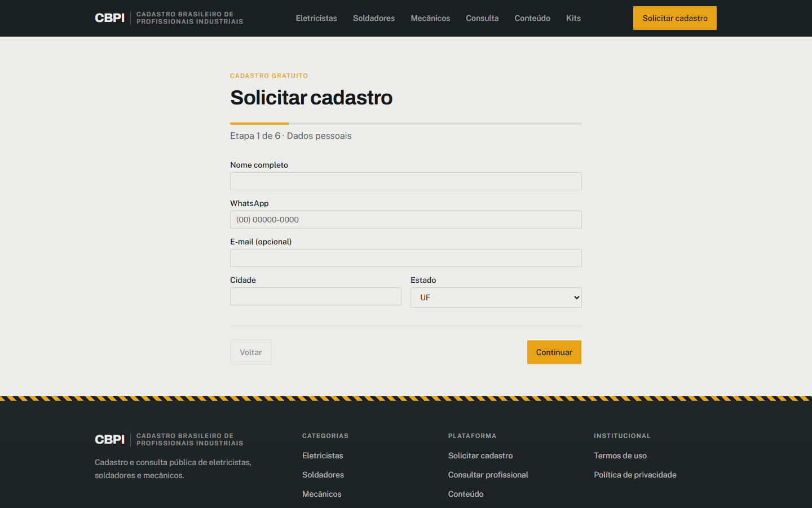Go to Consulta in the top navigation
Image resolution: width=812 pixels, height=508 pixels.
click(x=482, y=18)
